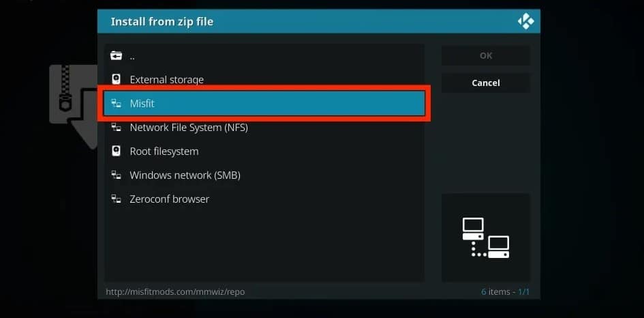Click the parent folder back-arrow icon
This screenshot has width=644, height=318.
[x=117, y=55]
